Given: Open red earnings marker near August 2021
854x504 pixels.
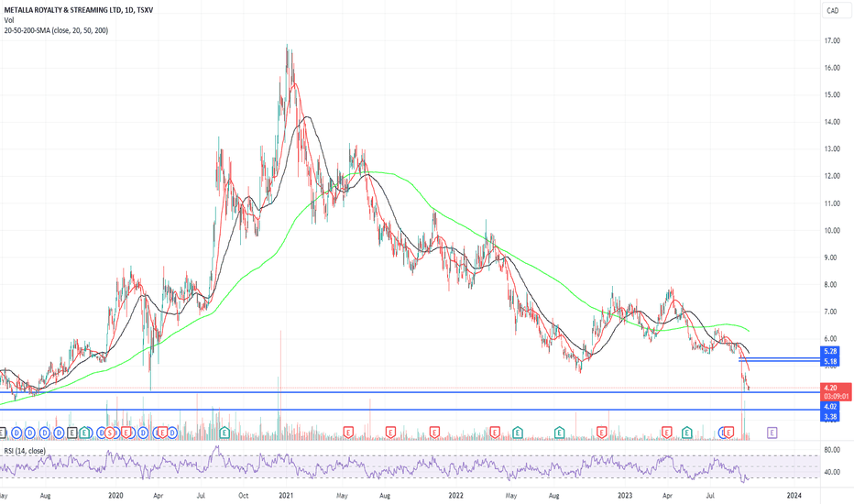Looking at the screenshot, I should pyautogui.click(x=390, y=433).
